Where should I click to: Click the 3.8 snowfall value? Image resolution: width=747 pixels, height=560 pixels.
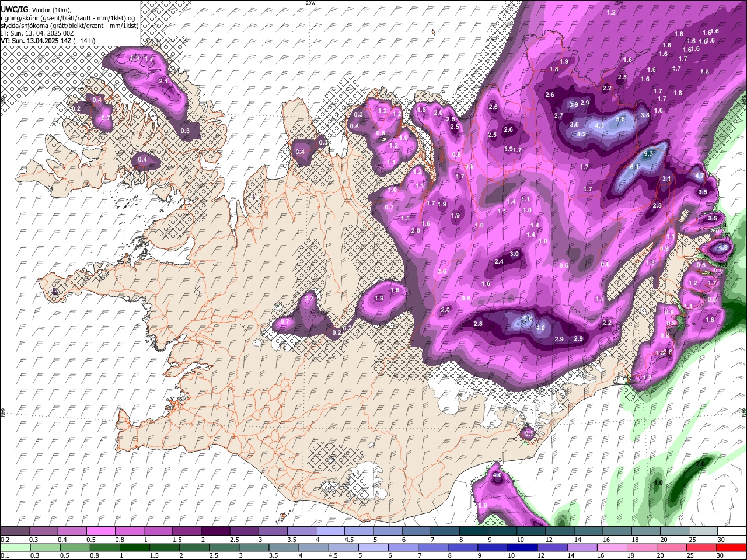[x=645, y=116]
